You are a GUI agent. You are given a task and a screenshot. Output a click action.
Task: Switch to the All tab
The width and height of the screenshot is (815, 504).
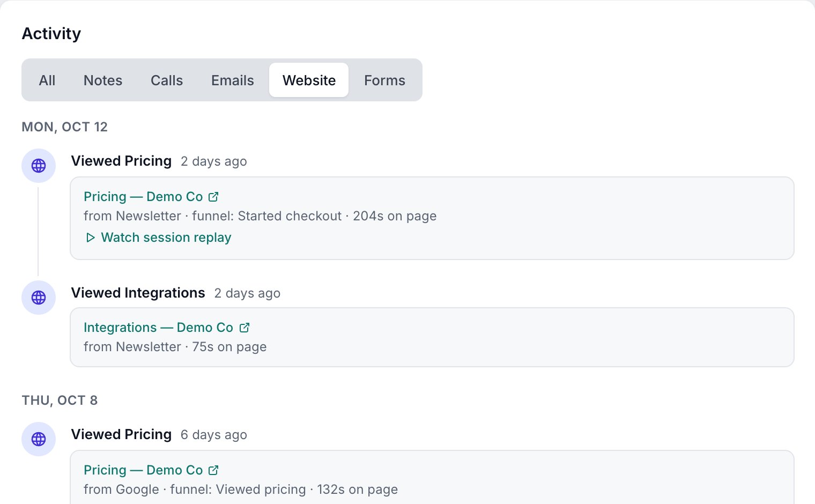point(47,80)
